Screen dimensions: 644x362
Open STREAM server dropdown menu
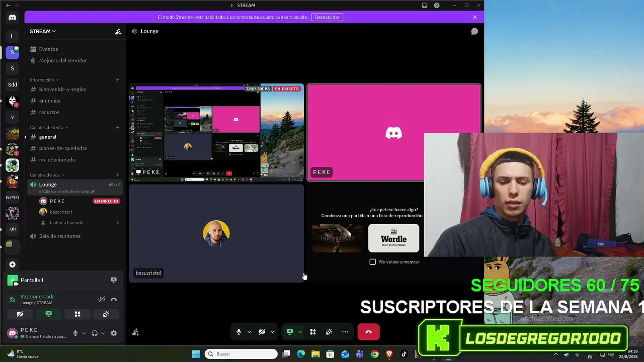pyautogui.click(x=43, y=31)
